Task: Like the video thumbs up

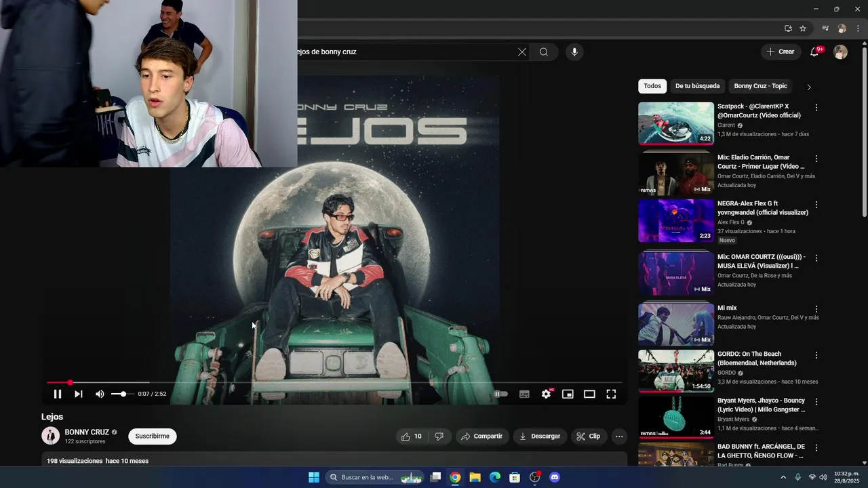Action: coord(412,436)
